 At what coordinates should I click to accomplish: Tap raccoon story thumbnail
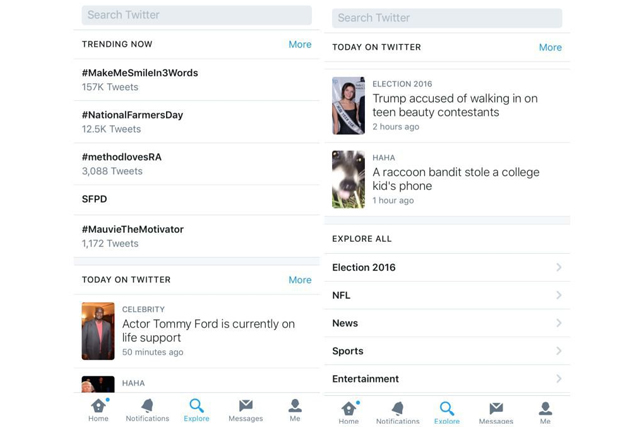pos(348,179)
